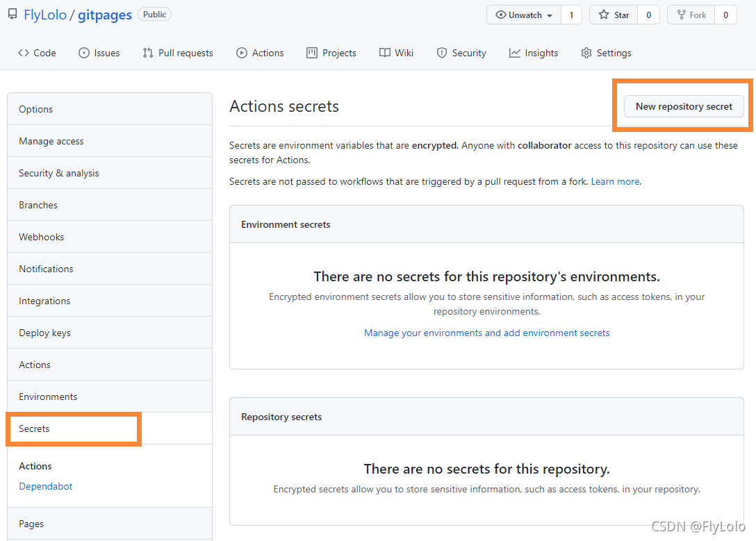This screenshot has height=541, width=756.
Task: Click the fork count 0
Action: pos(725,15)
